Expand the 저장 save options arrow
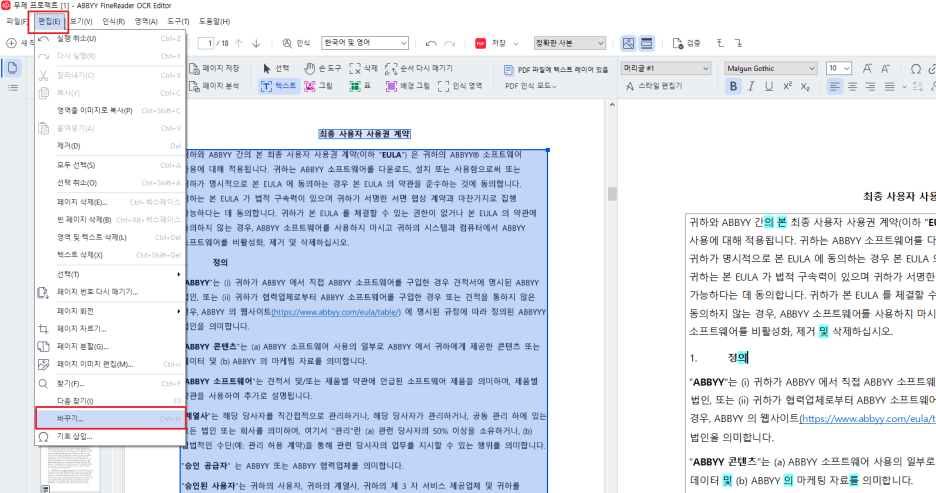The image size is (936, 493). [x=516, y=44]
